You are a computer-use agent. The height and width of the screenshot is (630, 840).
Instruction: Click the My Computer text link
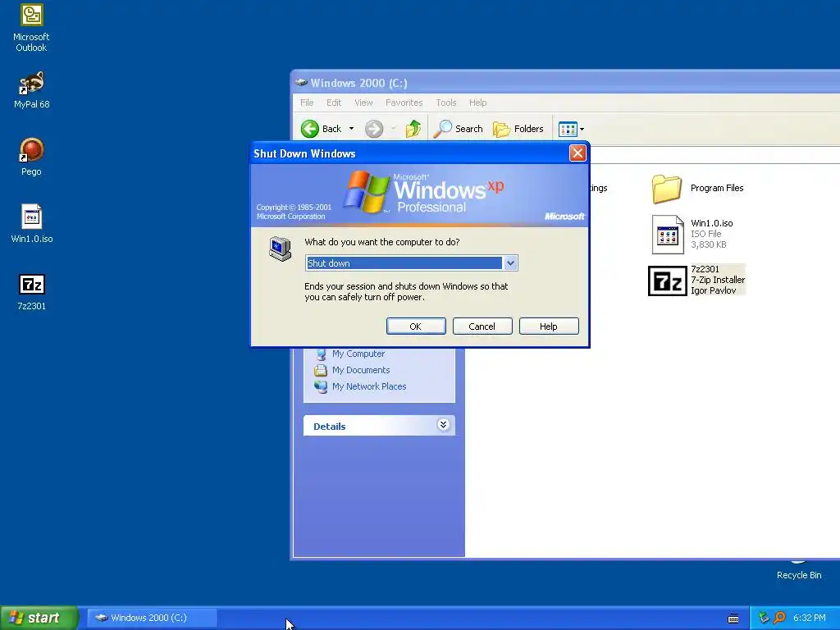coord(358,354)
